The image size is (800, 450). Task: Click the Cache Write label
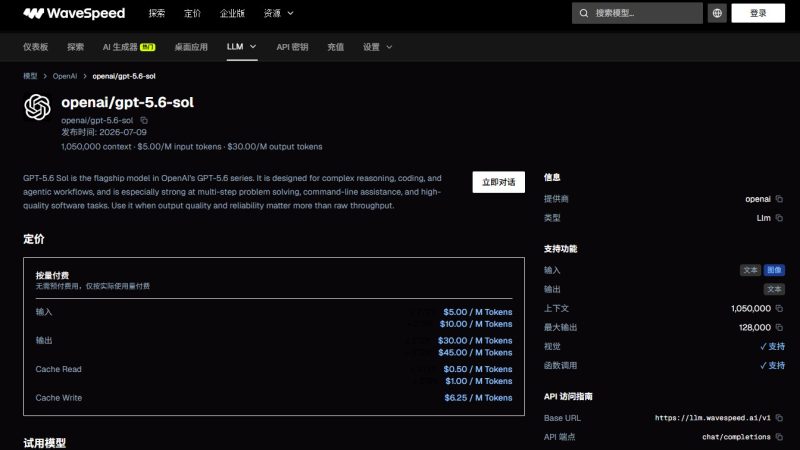pyautogui.click(x=59, y=397)
